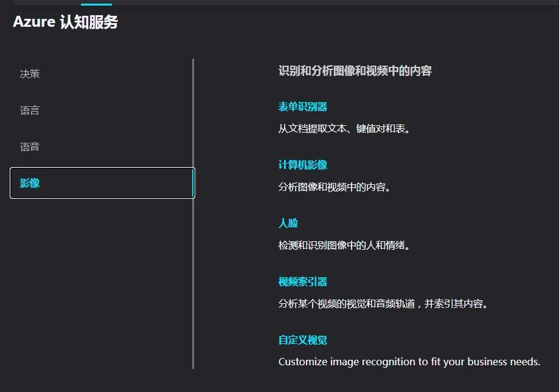This screenshot has height=392, width=559.
Task: Click the English description under 自定义视觉
Action: (x=409, y=362)
